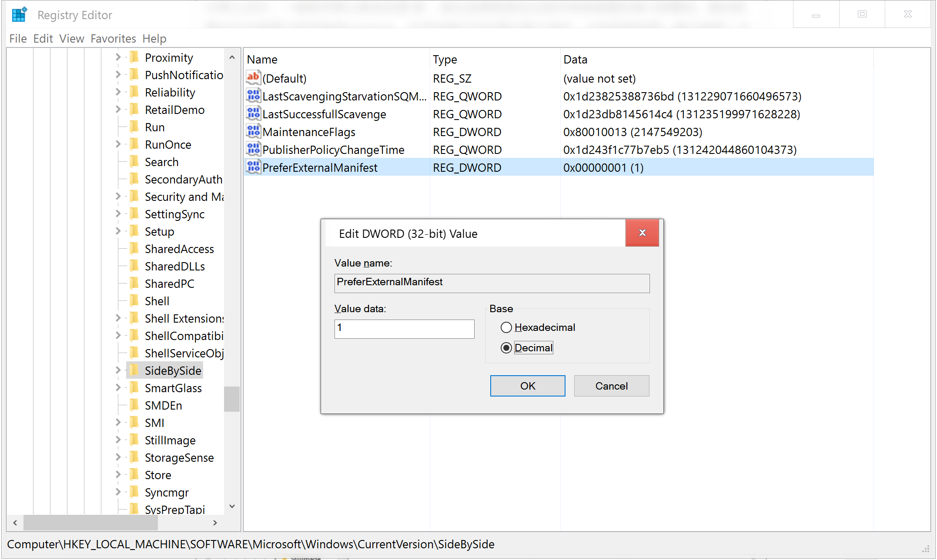
Task: Select the Hexadecimal base option
Action: pos(506,327)
